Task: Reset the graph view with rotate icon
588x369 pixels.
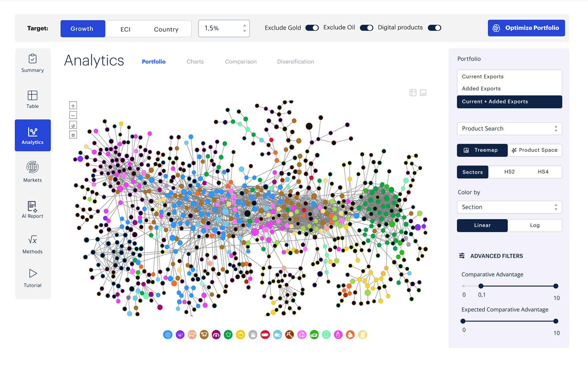Action: [73, 125]
